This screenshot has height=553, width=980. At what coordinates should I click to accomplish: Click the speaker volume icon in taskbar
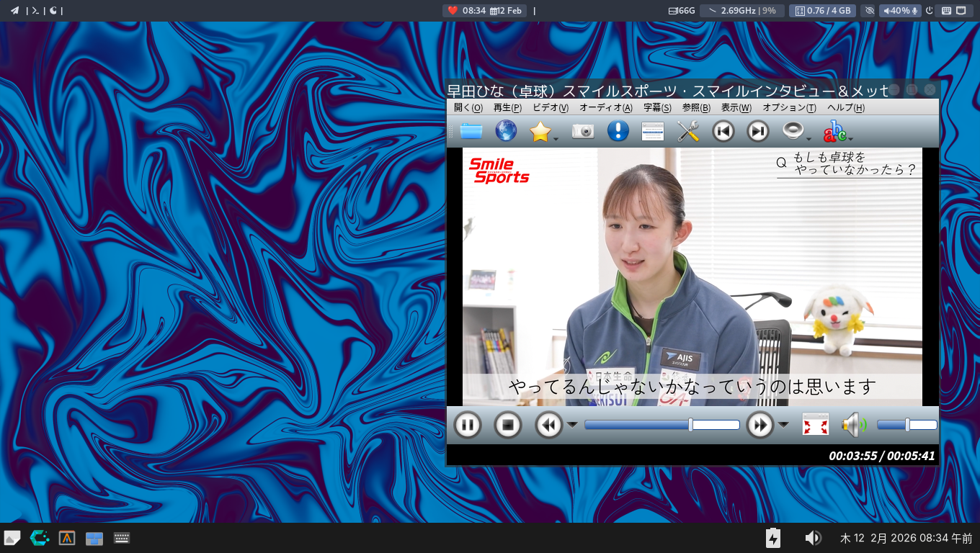[813, 538]
